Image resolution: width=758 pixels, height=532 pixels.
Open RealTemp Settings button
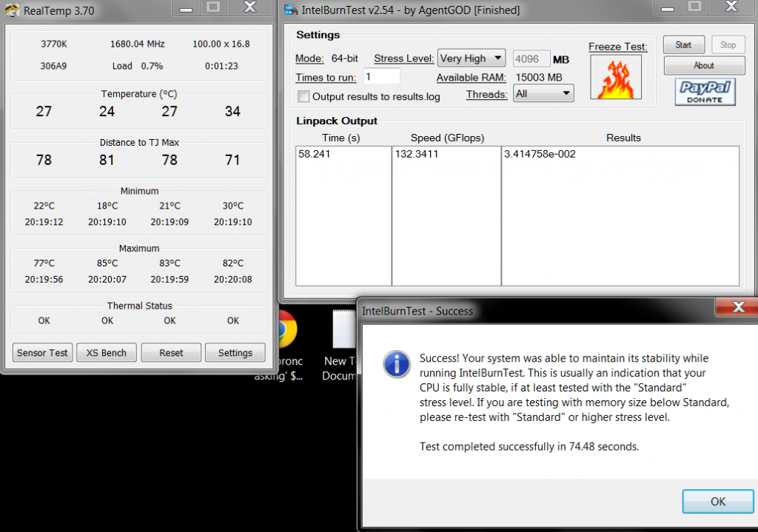coord(235,353)
